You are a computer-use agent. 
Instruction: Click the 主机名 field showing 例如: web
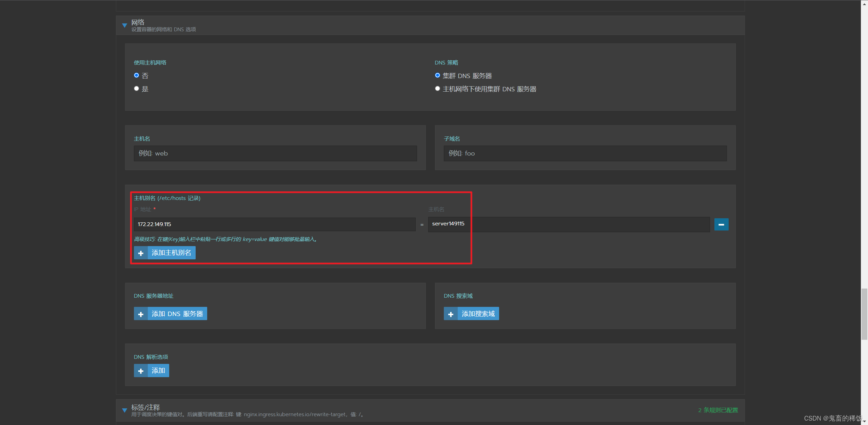tap(275, 153)
